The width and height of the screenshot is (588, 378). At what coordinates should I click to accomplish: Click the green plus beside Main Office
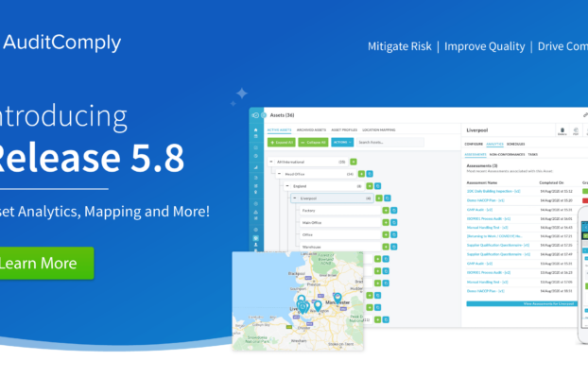[386, 222]
